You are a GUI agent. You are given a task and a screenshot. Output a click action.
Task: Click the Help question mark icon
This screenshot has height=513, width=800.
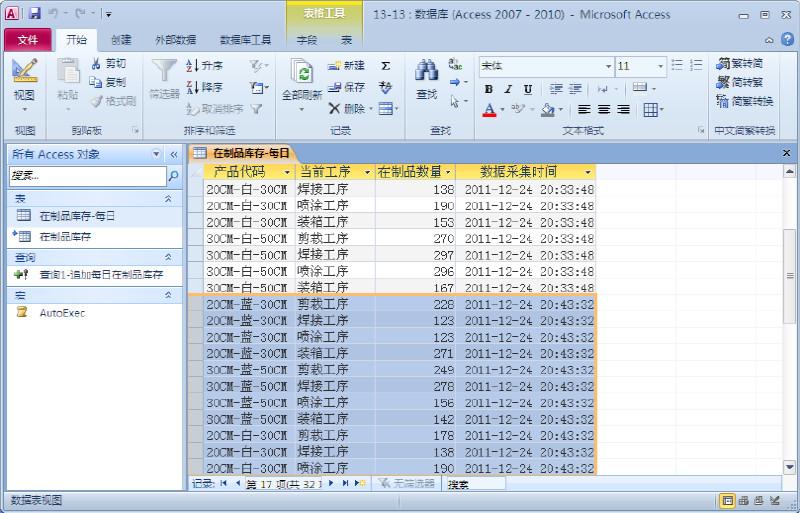787,39
